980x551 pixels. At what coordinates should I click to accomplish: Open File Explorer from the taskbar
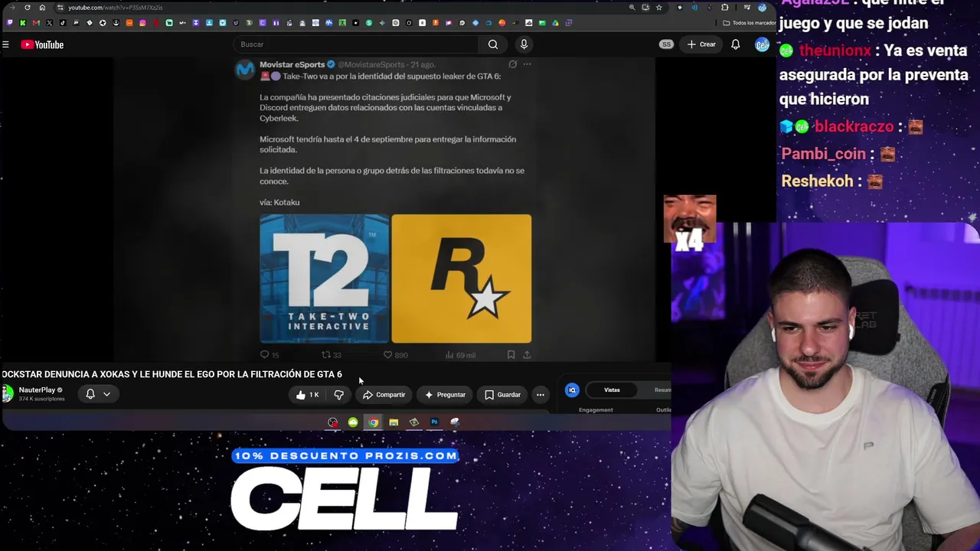[x=394, y=422]
